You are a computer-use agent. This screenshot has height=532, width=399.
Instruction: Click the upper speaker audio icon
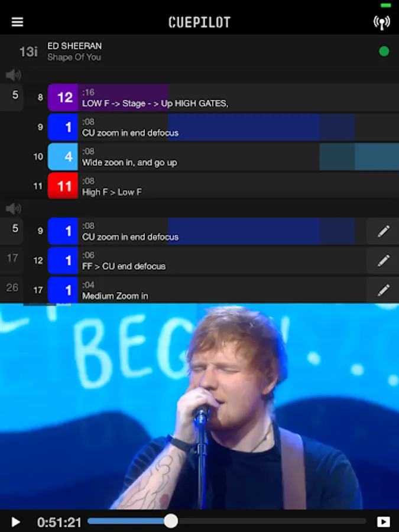click(x=13, y=75)
